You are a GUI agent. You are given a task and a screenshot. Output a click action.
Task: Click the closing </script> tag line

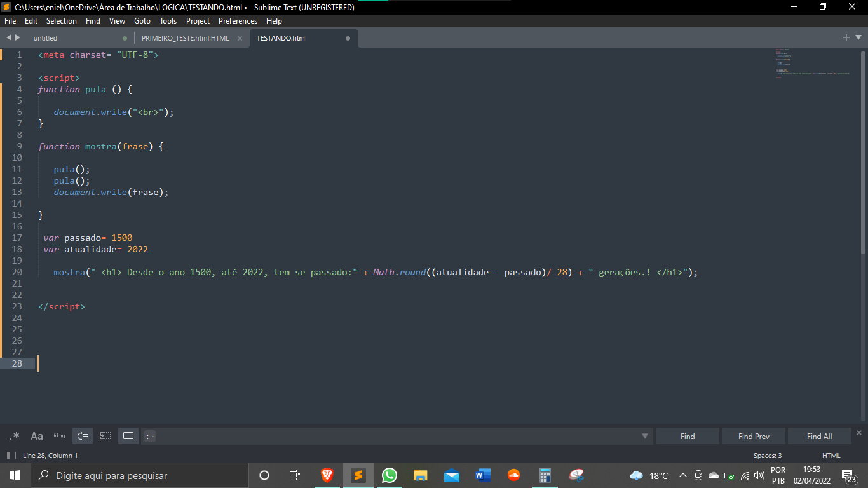coord(61,306)
